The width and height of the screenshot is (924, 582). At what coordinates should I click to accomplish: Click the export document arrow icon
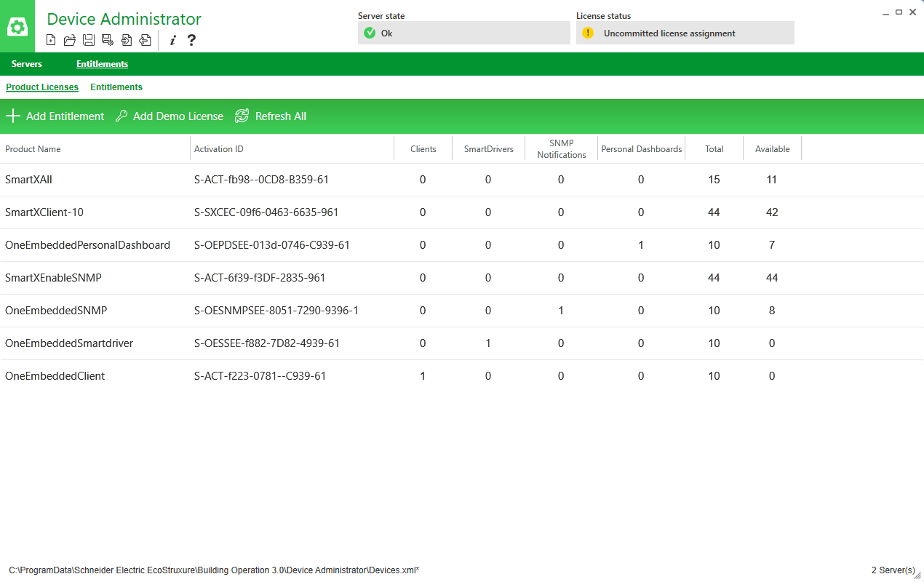click(146, 40)
